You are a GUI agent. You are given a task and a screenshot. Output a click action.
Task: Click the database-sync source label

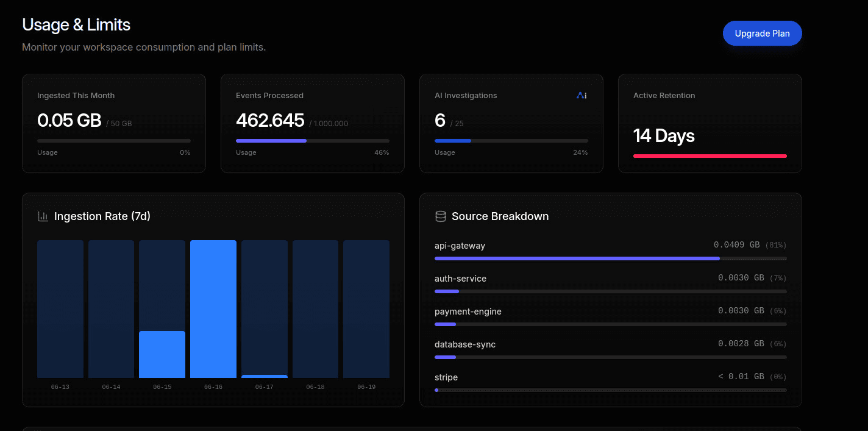point(465,344)
